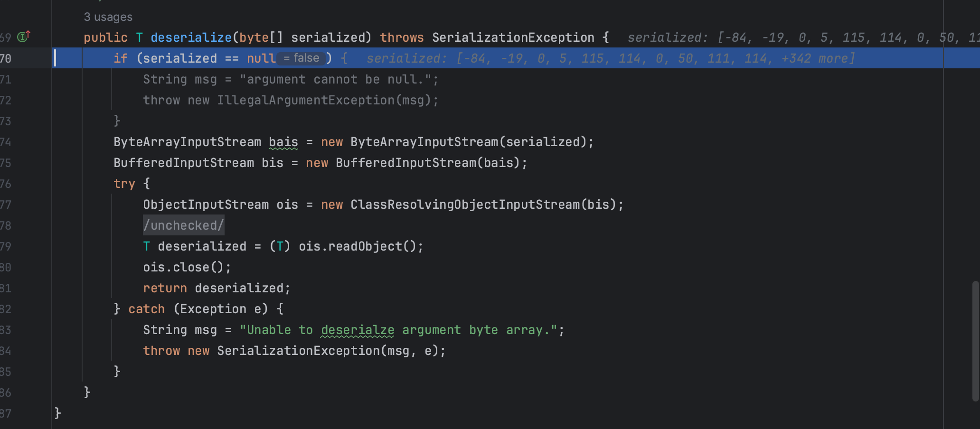The width and height of the screenshot is (980, 429).
Task: Click the underlined 'bais' variable declaration
Action: coord(283,142)
